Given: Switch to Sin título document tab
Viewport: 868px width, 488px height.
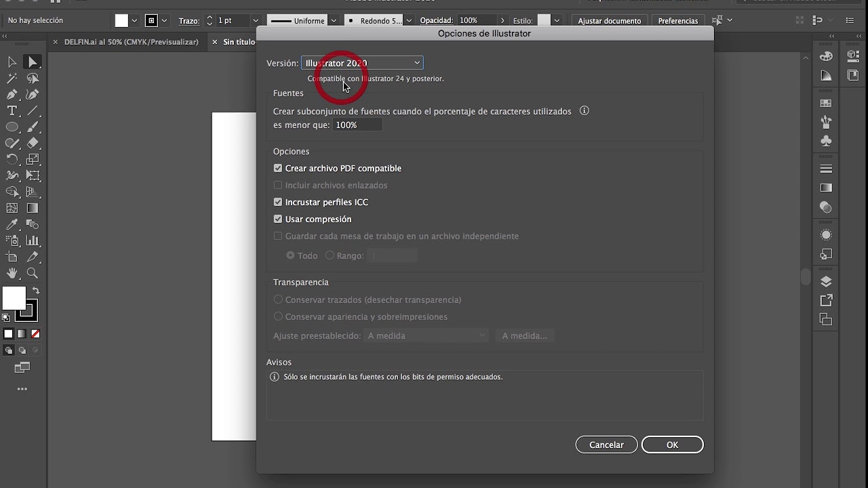Looking at the screenshot, I should (239, 42).
